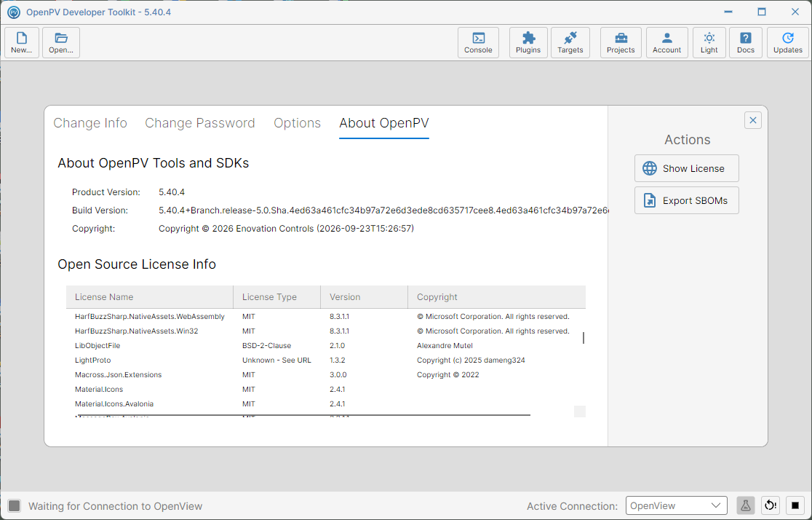The width and height of the screenshot is (812, 520).
Task: Click the license table vertical scrollbar thumb
Action: tap(584, 338)
